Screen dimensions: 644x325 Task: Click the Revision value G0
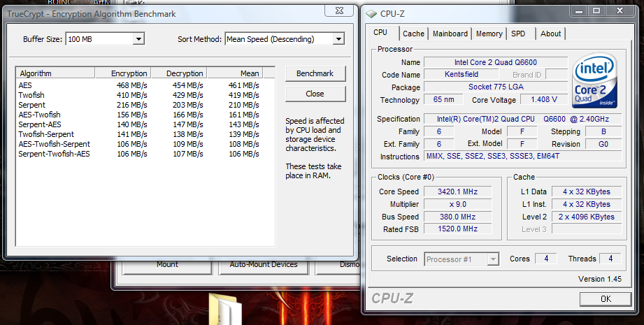point(603,144)
